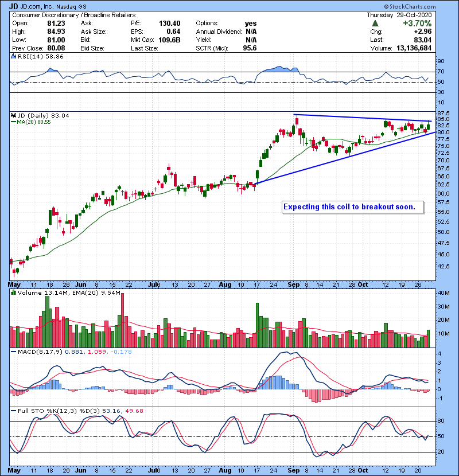Viewport: 459px width, 476px height.
Task: Click the 70 level on the RSI axis
Action: tap(441, 72)
